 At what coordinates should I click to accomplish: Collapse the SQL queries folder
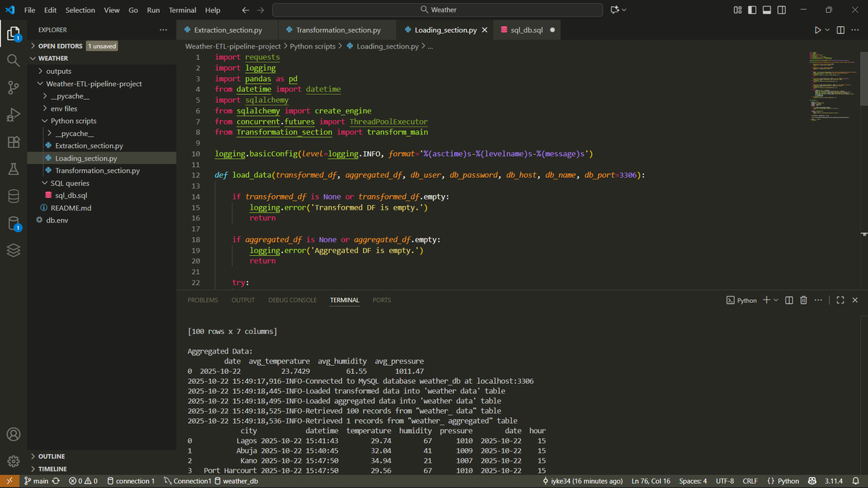pyautogui.click(x=101, y=183)
